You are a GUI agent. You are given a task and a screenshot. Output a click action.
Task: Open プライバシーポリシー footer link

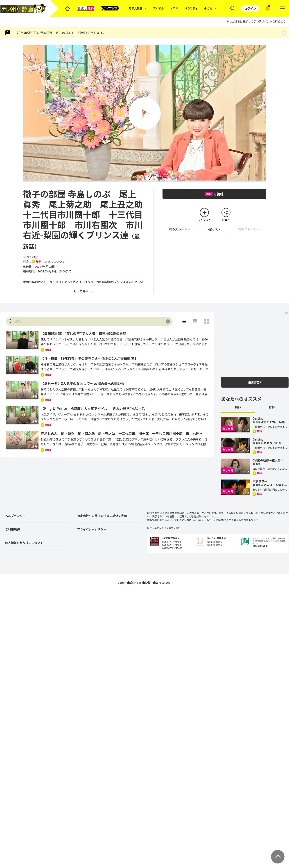[92, 529]
